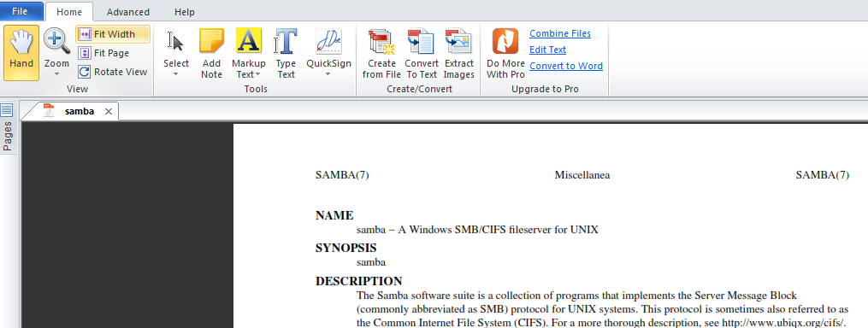Click the SYNOPSIS heading in document
The height and width of the screenshot is (328, 868).
(x=346, y=249)
